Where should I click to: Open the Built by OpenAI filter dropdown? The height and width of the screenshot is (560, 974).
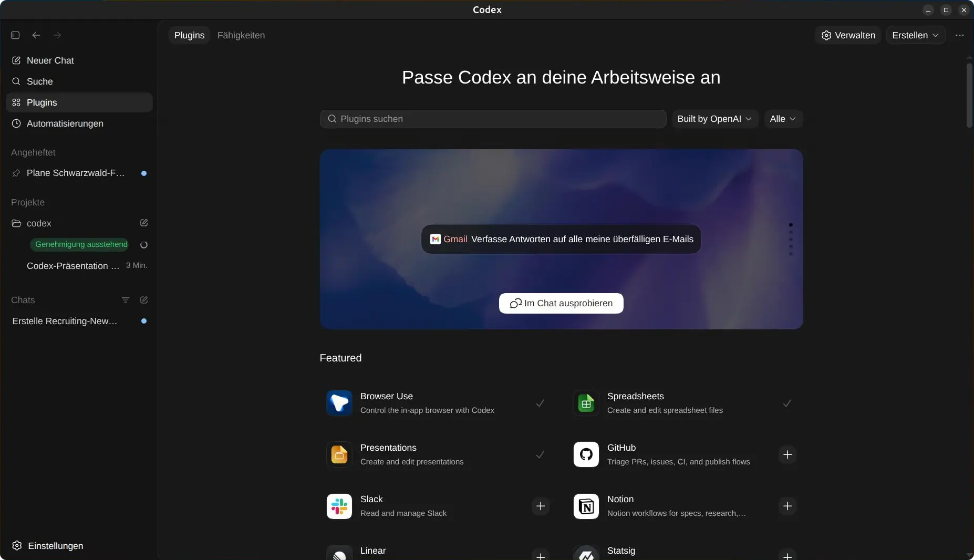(x=714, y=119)
